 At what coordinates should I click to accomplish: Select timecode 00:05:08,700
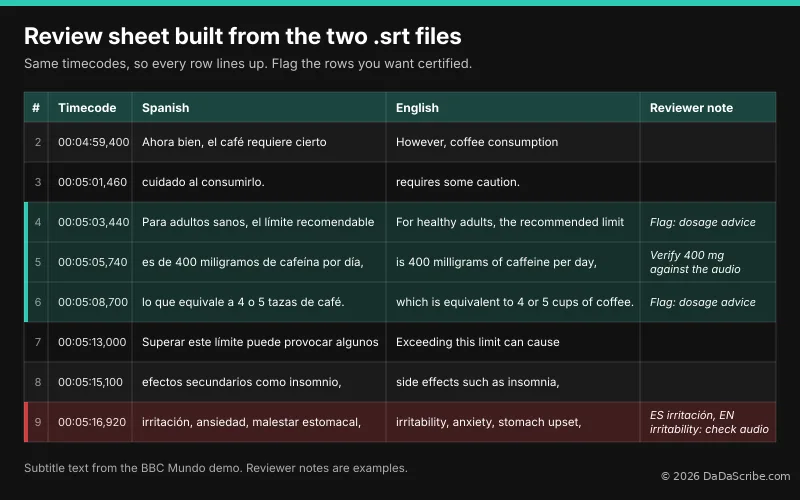pyautogui.click(x=93, y=302)
